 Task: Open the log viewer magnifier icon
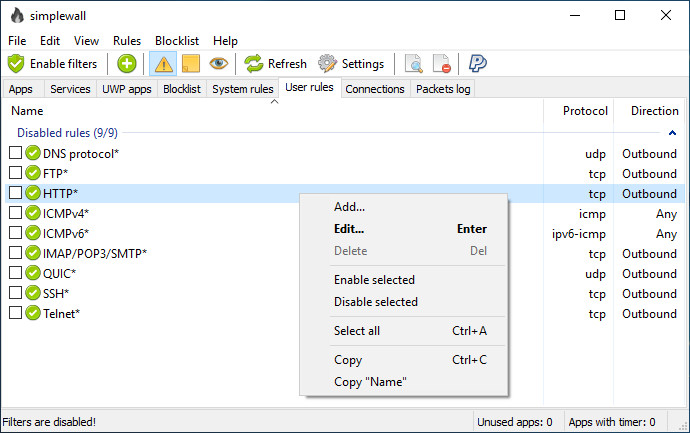[x=413, y=64]
